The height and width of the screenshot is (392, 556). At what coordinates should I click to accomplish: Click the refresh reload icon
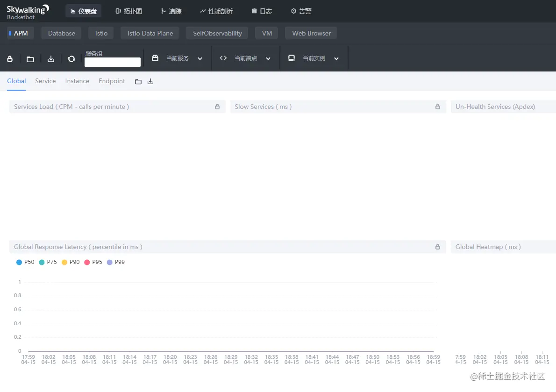point(71,59)
